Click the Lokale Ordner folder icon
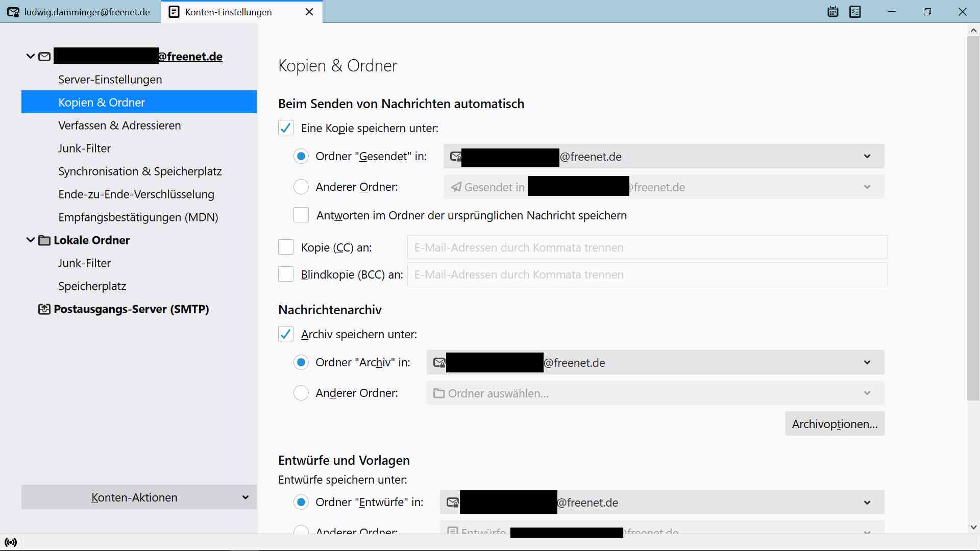This screenshot has width=980, height=551. point(44,240)
